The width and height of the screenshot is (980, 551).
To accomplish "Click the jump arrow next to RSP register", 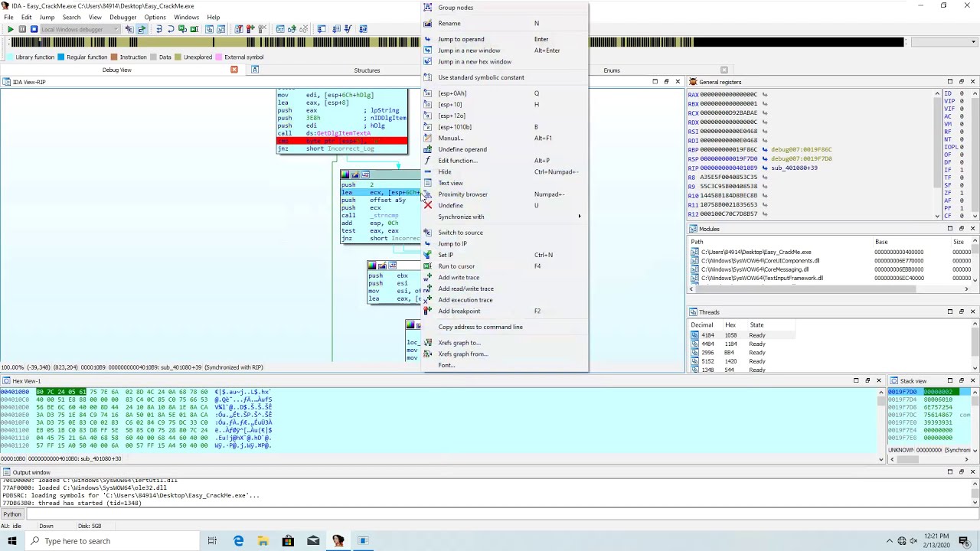I will [765, 159].
